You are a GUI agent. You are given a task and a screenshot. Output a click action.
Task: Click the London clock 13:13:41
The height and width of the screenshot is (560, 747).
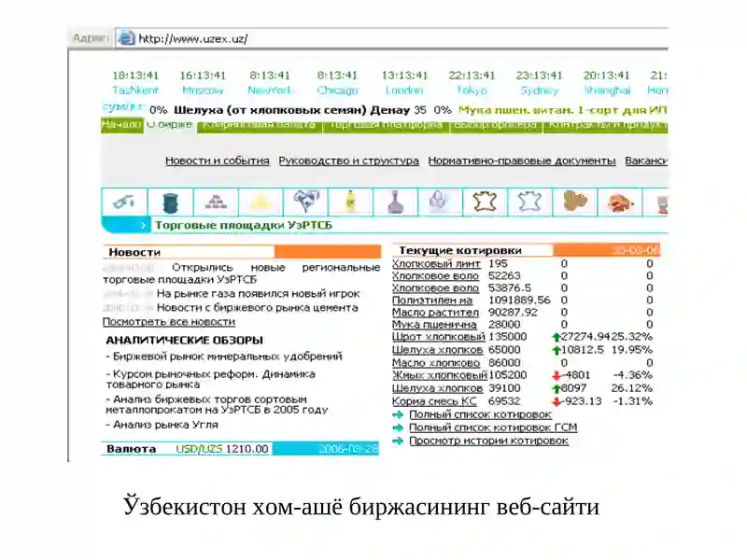pos(404,76)
